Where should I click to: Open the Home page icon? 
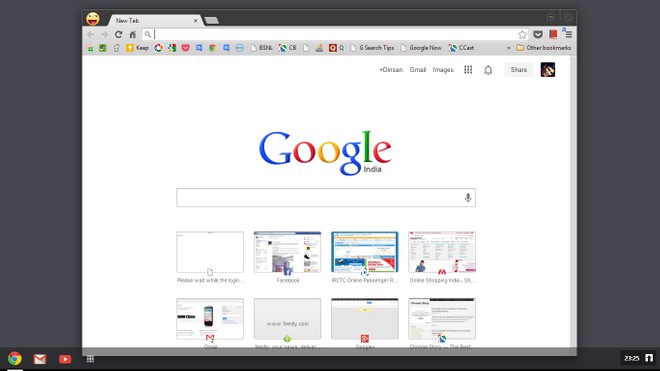pos(133,35)
